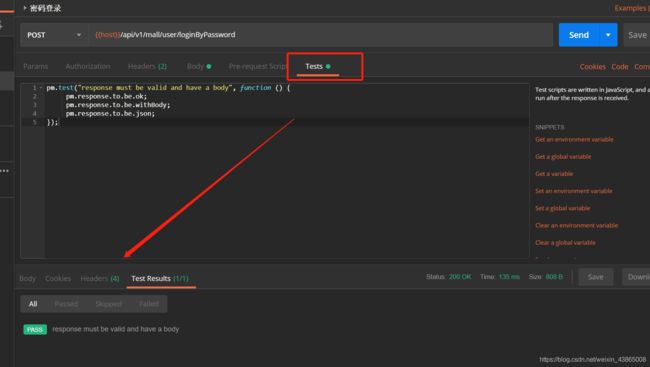Image resolution: width=650 pixels, height=367 pixels.
Task: Collapse the code fold arrow on line 1
Action: pyautogui.click(x=41, y=88)
